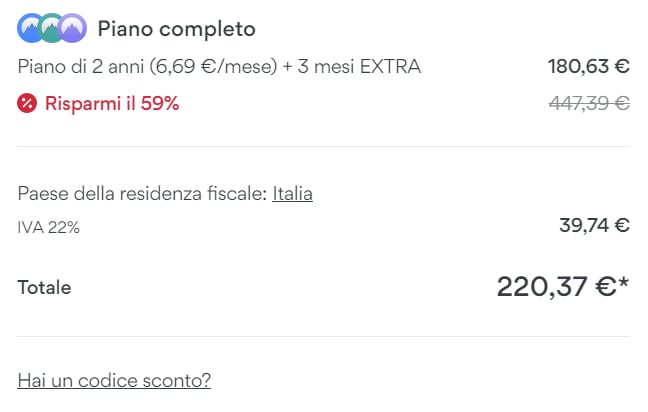Click the purple third product logo icon
The width and height of the screenshot is (648, 412).
coord(72,29)
